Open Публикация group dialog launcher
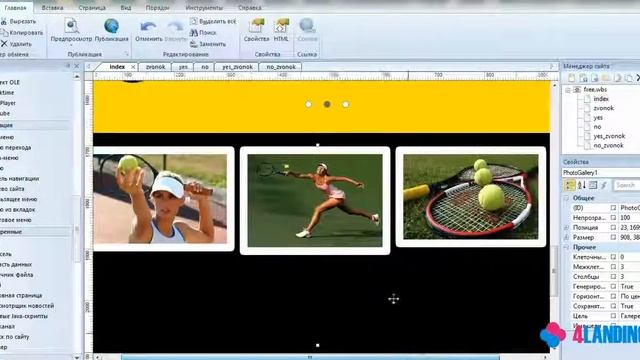Screen dimensions: 640x360 pos(127,54)
